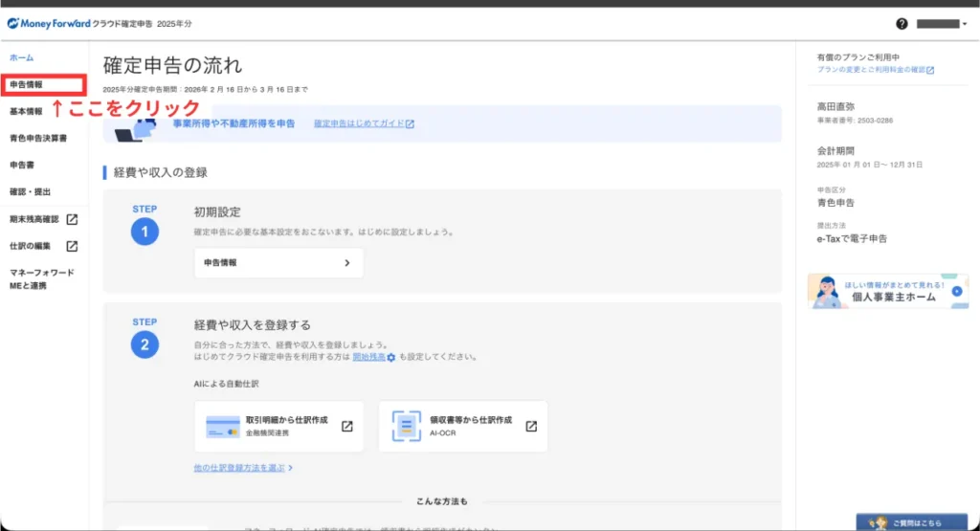
Task: Click the credit card icon for 取引明細から仕訳作成
Action: (222, 427)
